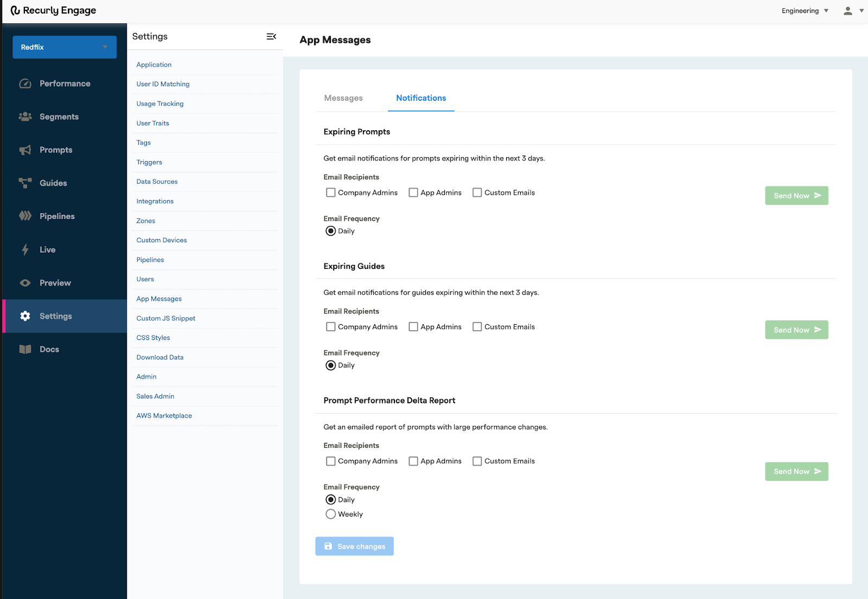Click the Prompts megaphone icon

point(25,150)
